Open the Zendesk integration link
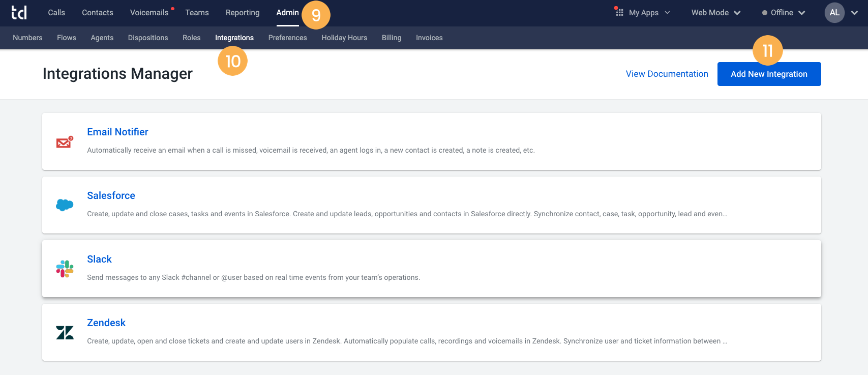The image size is (868, 375). (106, 323)
